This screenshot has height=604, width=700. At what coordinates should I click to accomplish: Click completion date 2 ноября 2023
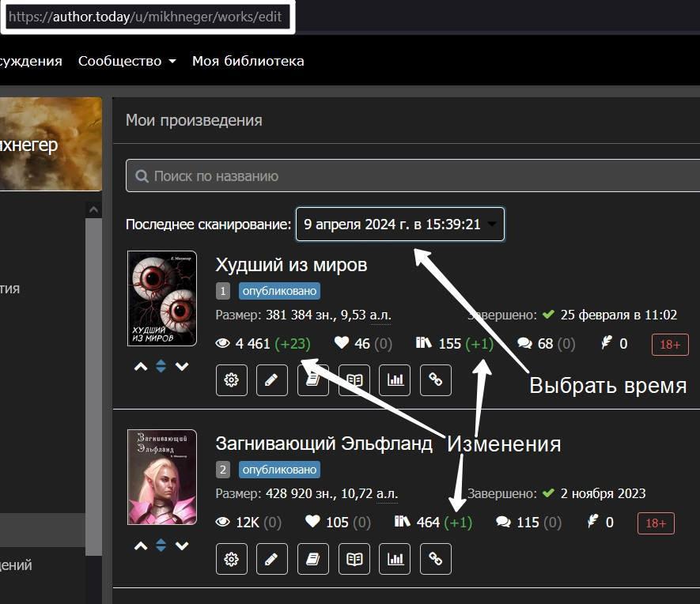point(604,494)
